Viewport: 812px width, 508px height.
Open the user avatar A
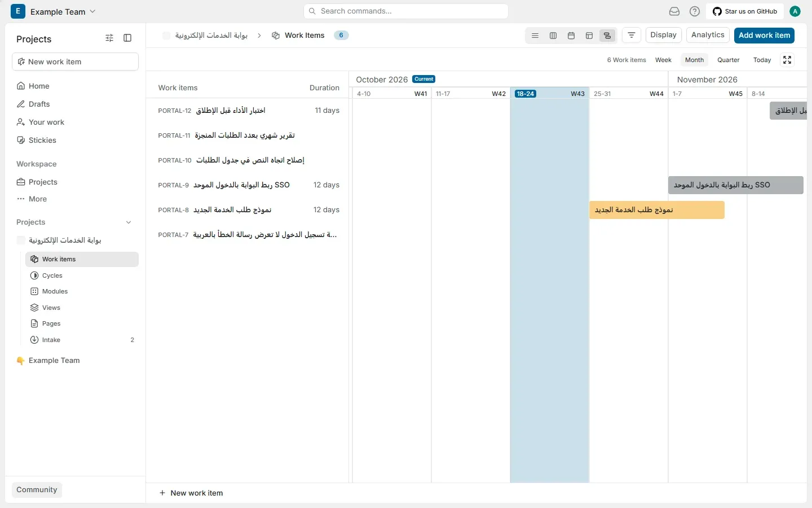pyautogui.click(x=795, y=11)
